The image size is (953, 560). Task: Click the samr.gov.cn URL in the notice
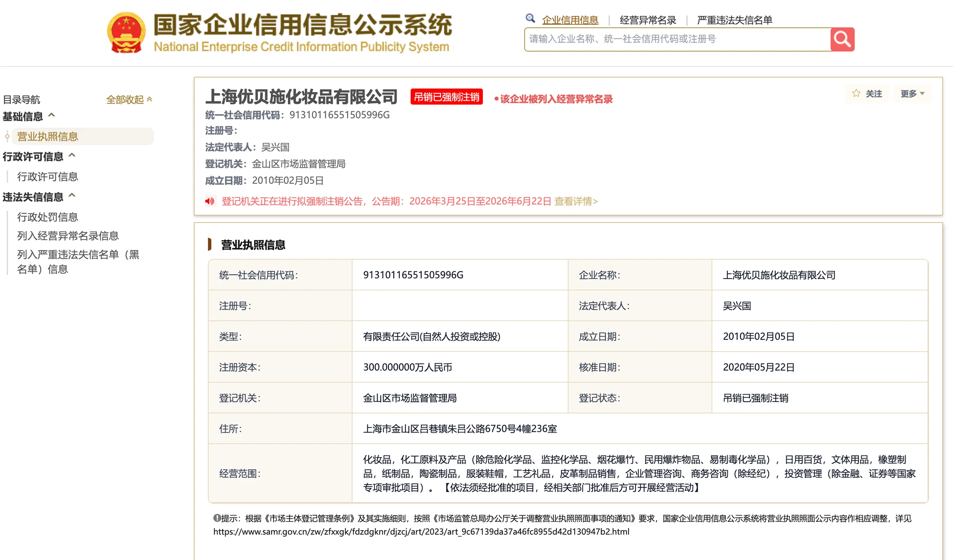pyautogui.click(x=421, y=531)
